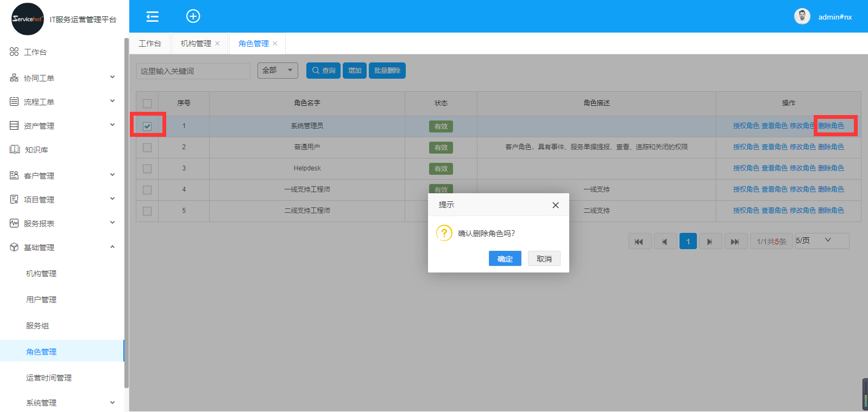Switch to the 工作台 tab
Screen dimensions: 868x412
150,43
